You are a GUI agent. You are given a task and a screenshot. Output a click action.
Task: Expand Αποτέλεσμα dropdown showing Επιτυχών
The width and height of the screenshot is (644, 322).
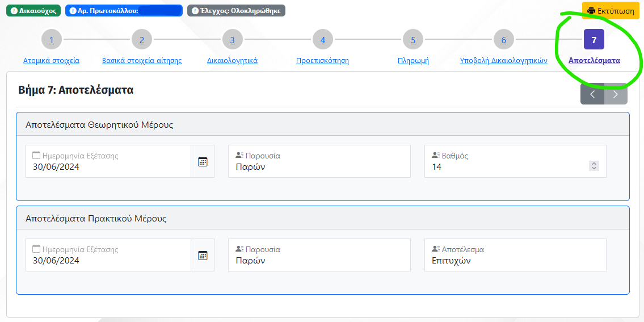pos(515,256)
